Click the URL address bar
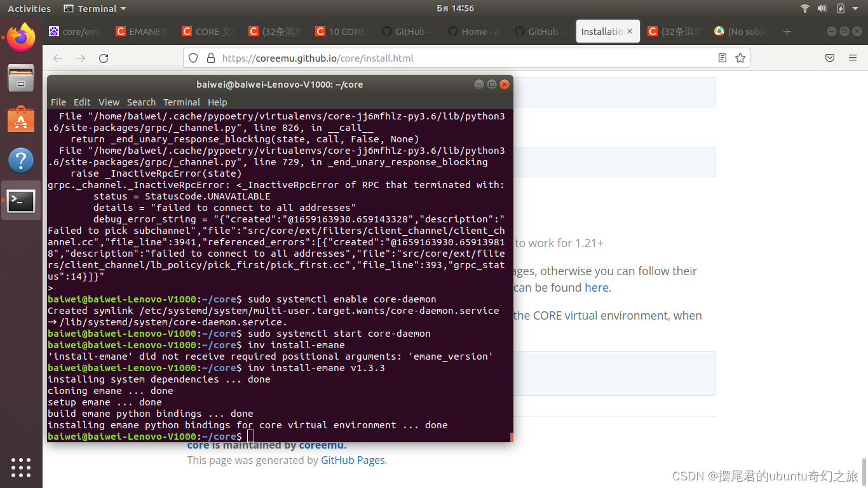 coord(467,58)
